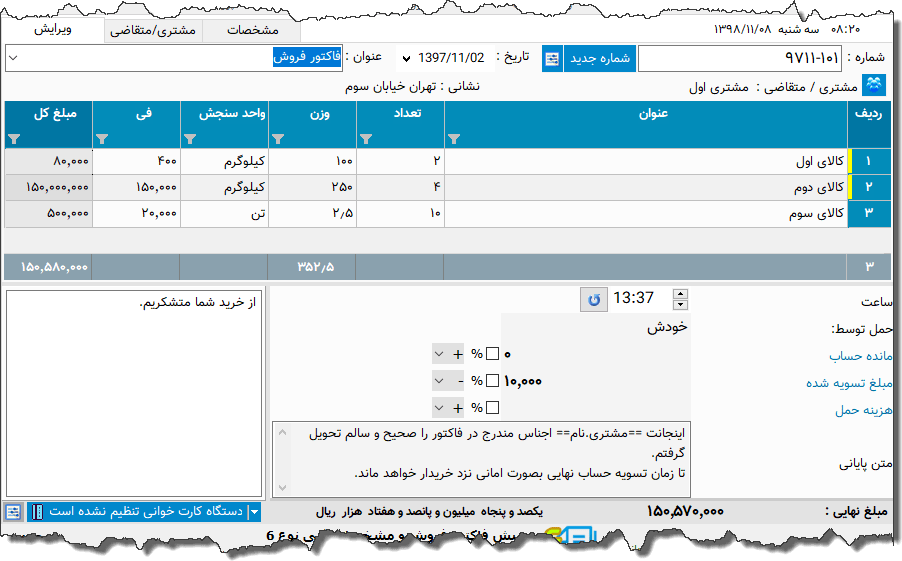This screenshot has width=902, height=561.
Task: Filter the مبلغ کل column
Action: click(14, 139)
